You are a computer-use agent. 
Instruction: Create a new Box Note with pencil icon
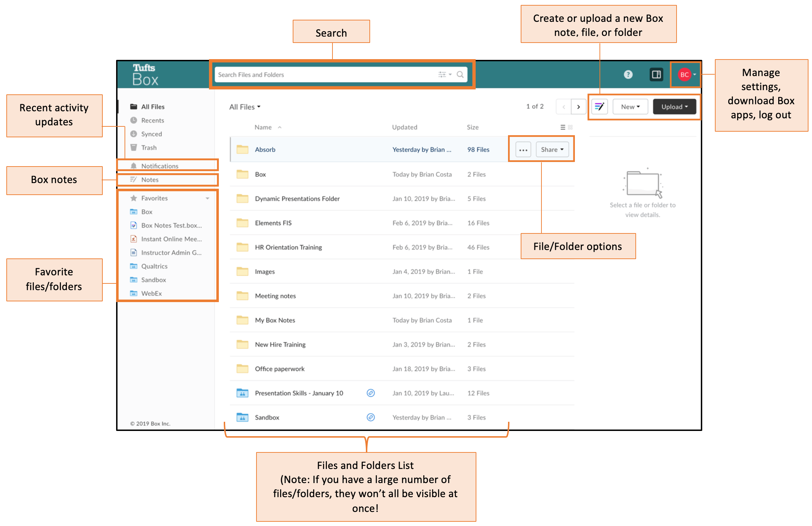(600, 107)
